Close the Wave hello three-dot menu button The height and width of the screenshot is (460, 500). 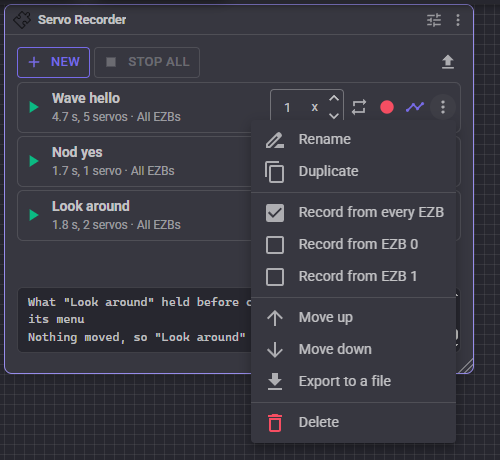click(443, 107)
